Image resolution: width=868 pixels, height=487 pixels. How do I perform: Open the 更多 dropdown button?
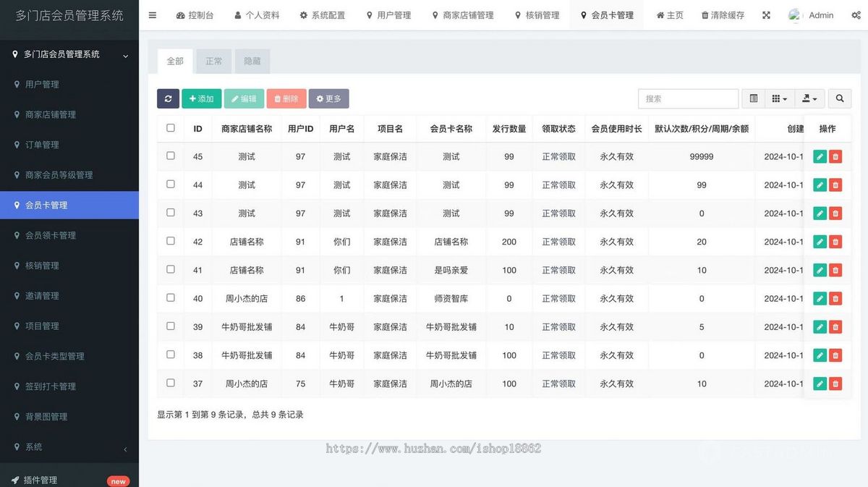pos(328,98)
